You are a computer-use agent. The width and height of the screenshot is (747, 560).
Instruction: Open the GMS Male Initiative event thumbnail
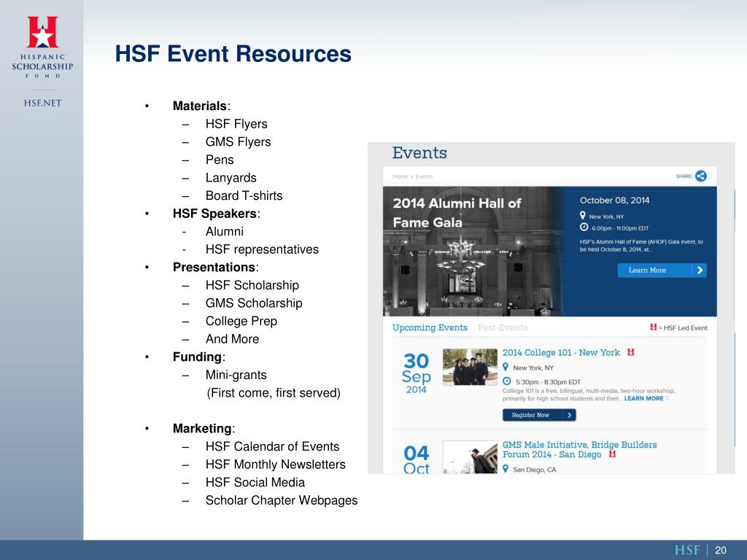[470, 457]
